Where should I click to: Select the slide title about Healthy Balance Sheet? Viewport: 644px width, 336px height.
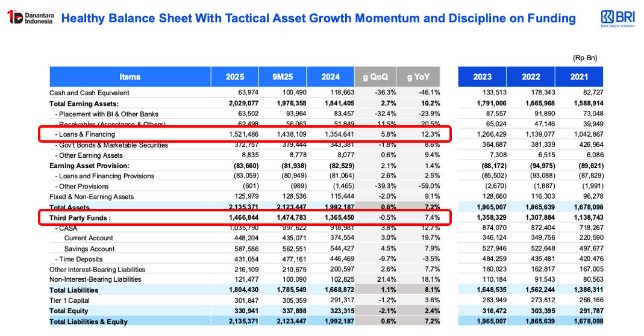coord(318,18)
